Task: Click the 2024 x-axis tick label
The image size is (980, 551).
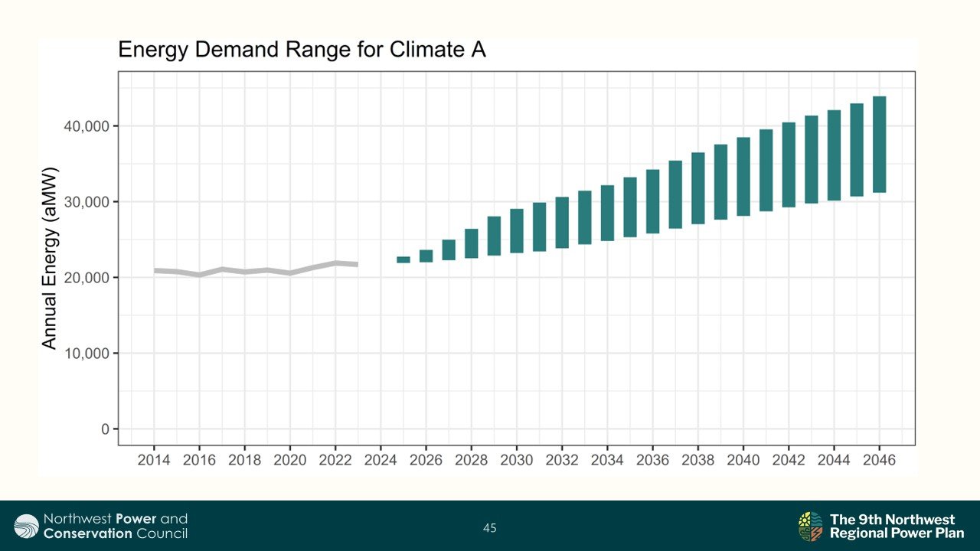Action: [x=381, y=461]
